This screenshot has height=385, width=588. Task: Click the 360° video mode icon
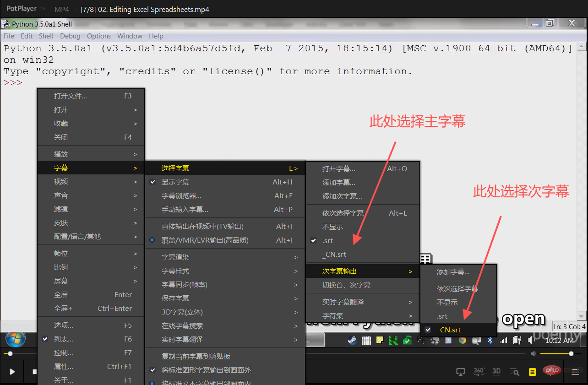point(479,371)
